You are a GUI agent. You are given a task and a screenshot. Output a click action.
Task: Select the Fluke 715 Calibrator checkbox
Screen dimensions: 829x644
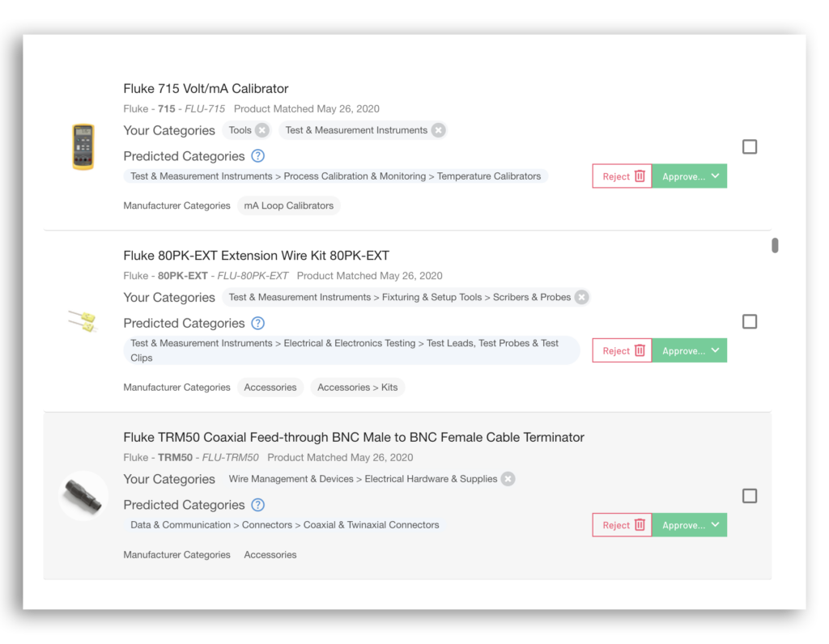coord(750,146)
